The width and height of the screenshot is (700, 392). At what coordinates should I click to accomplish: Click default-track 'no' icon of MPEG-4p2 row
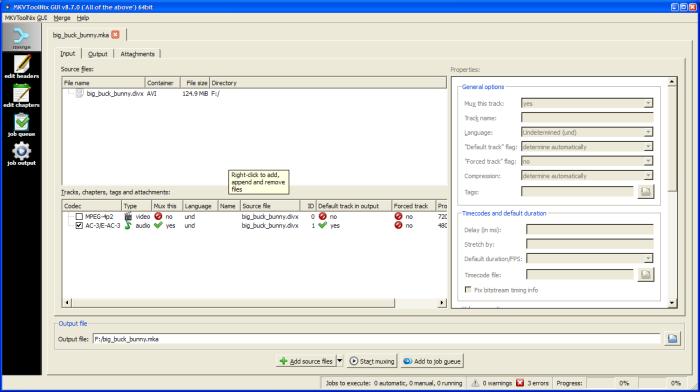click(x=323, y=216)
